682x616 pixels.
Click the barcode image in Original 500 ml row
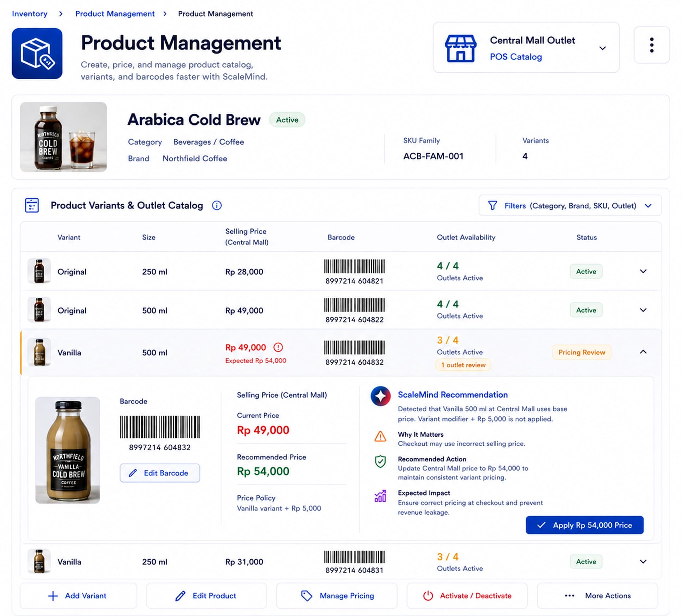point(354,305)
